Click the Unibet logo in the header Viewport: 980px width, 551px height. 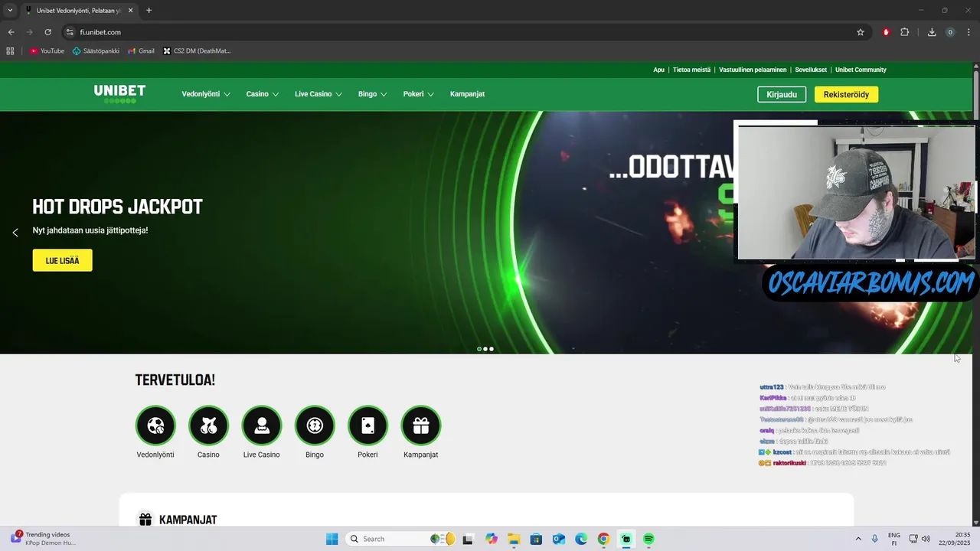coord(119,93)
